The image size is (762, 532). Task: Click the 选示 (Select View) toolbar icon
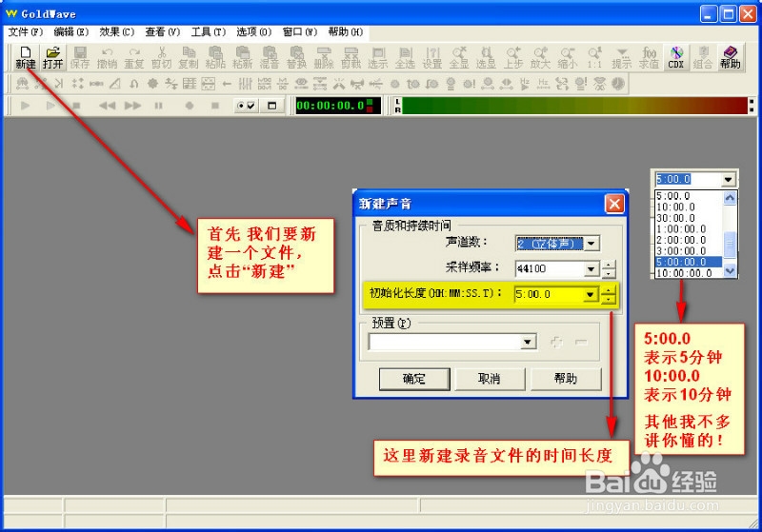click(x=378, y=57)
